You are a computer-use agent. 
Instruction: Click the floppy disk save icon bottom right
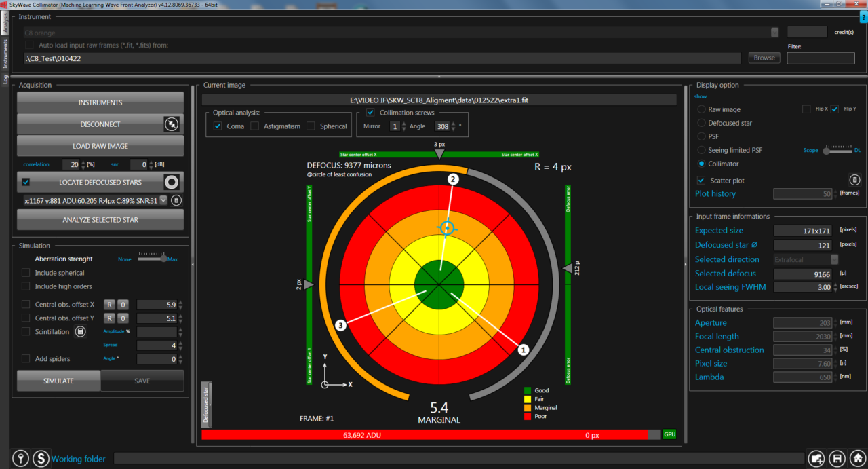(x=837, y=458)
